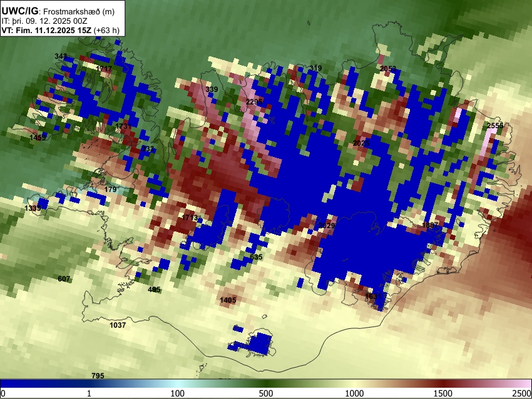Click the 2555 value on the map
This screenshot has width=532, height=399.
(x=495, y=126)
